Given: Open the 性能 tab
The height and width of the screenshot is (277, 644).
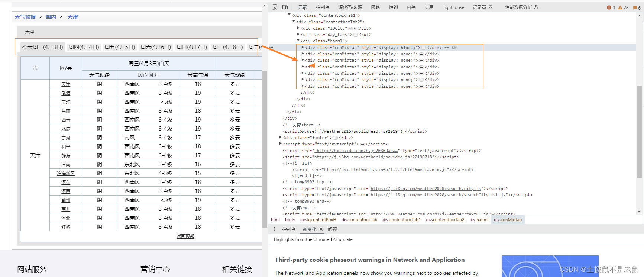Looking at the screenshot, I should 393,7.
